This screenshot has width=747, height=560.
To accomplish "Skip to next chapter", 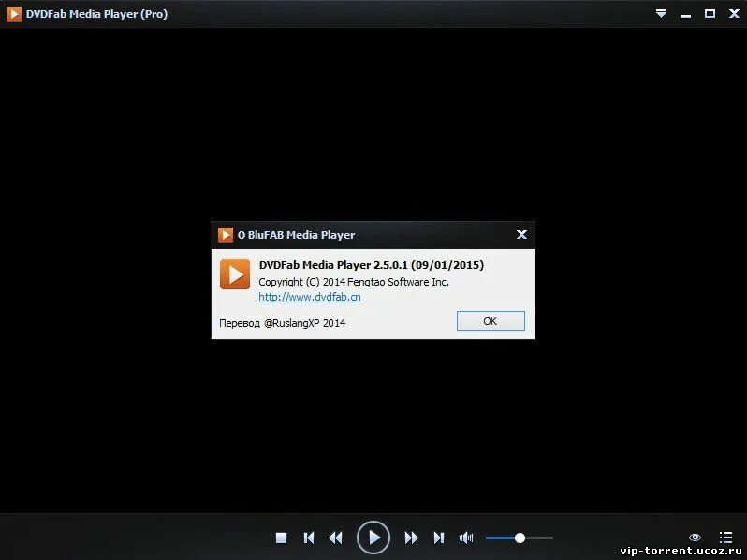I will [439, 538].
